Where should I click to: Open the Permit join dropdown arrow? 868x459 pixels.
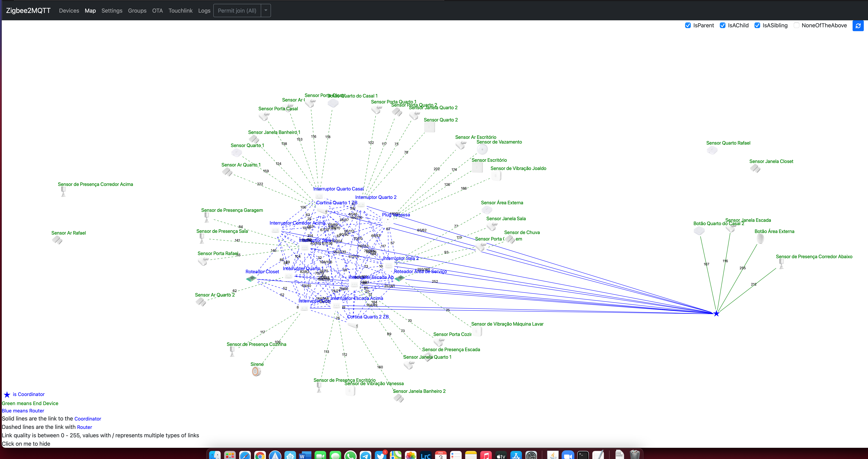(x=266, y=11)
